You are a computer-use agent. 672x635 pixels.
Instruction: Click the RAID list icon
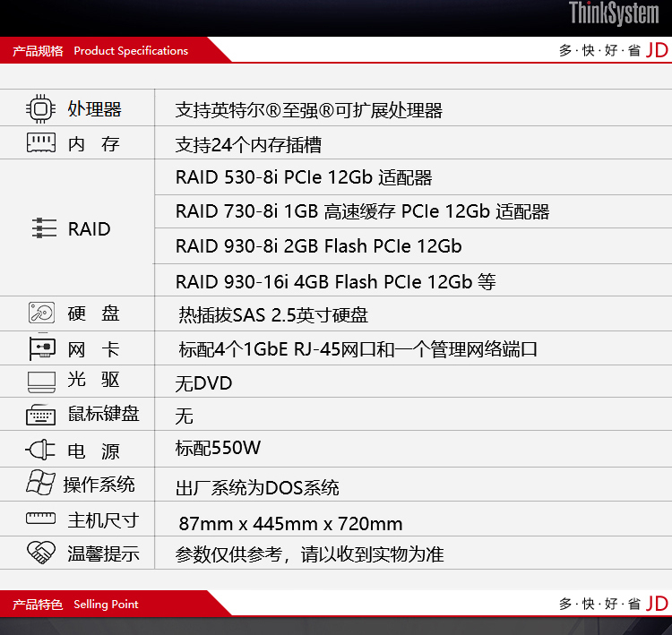[44, 228]
